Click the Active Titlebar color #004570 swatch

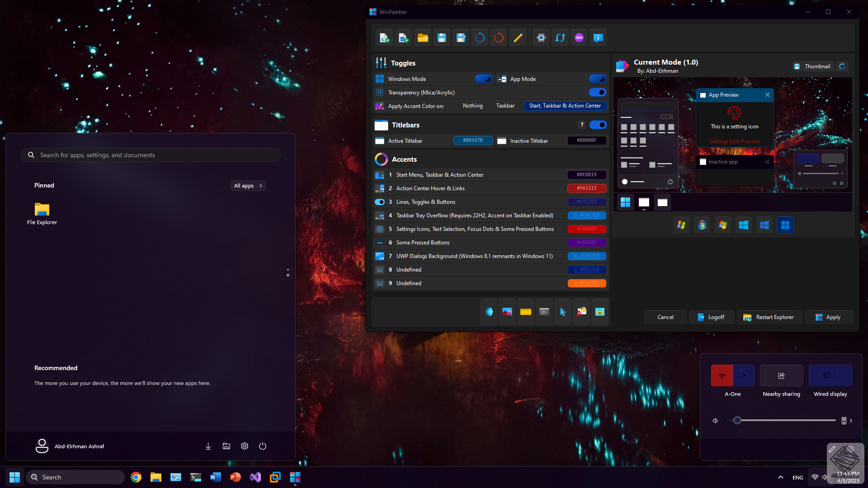(472, 141)
